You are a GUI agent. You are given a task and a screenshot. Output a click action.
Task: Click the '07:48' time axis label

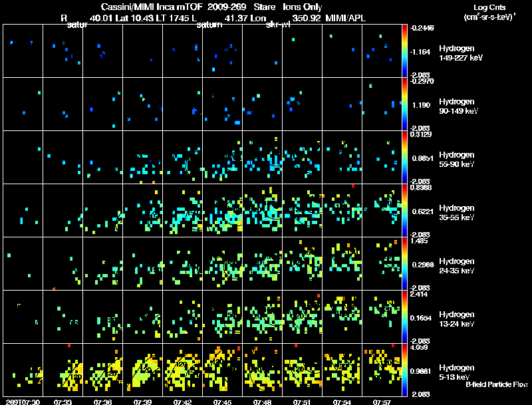click(x=262, y=402)
